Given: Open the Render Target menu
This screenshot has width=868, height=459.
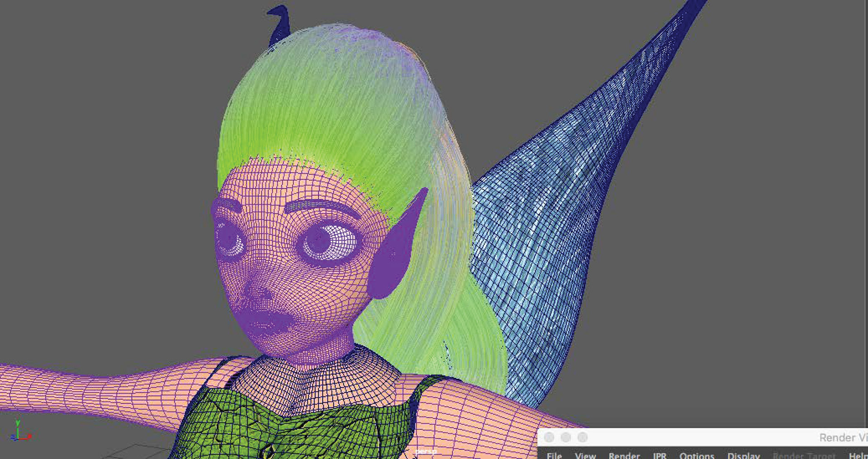Looking at the screenshot, I should (804, 455).
